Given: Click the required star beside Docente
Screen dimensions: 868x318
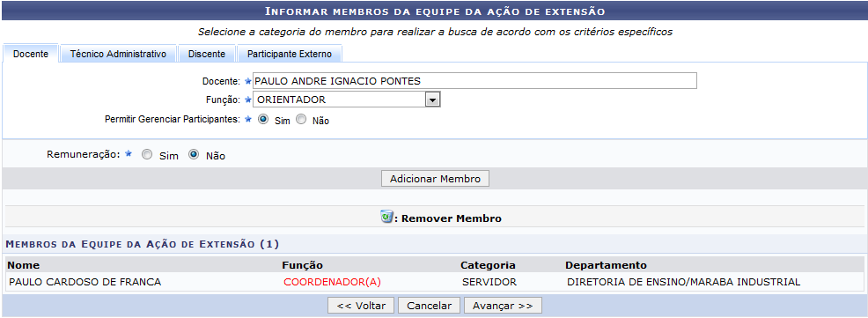Looking at the screenshot, I should click(x=248, y=81).
